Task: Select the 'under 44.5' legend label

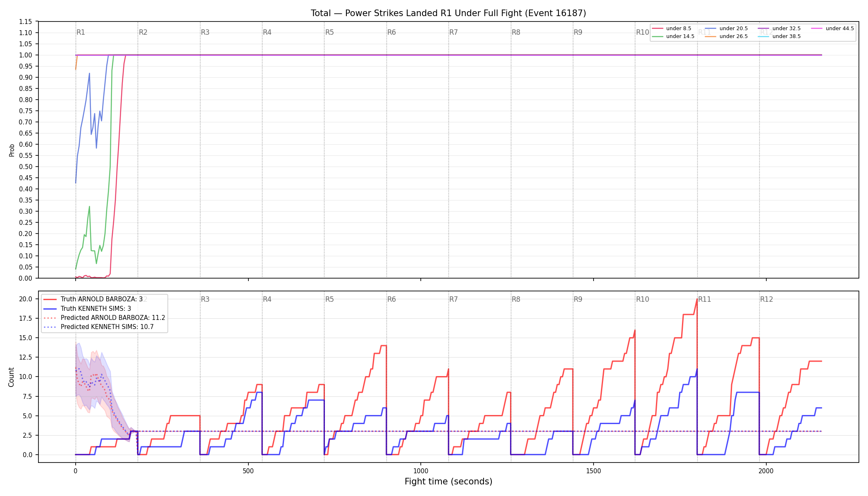Action: point(840,29)
